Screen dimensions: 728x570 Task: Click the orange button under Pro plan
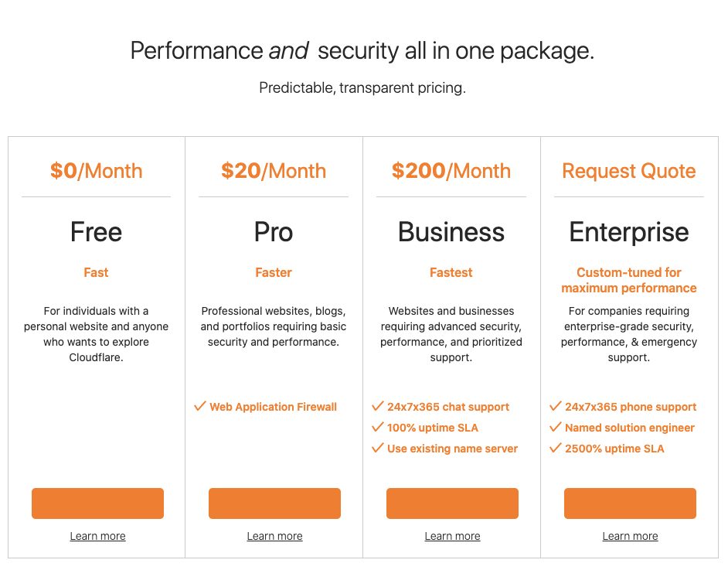(x=274, y=503)
